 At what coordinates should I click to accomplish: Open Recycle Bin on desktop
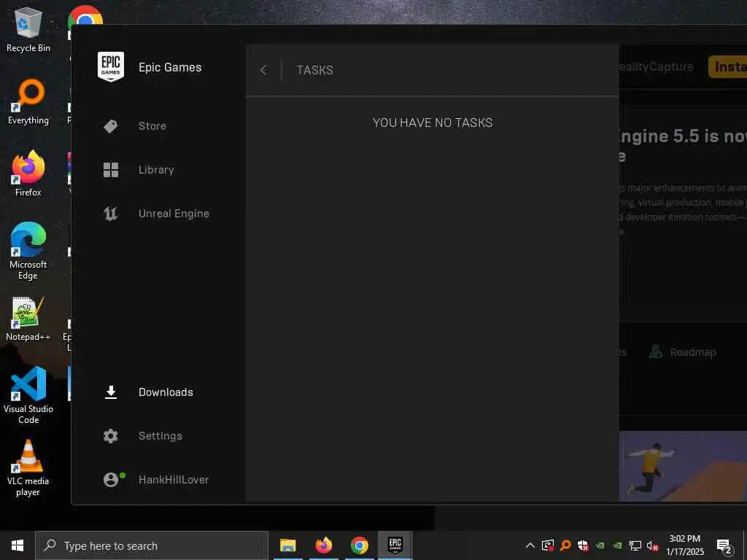(28, 29)
